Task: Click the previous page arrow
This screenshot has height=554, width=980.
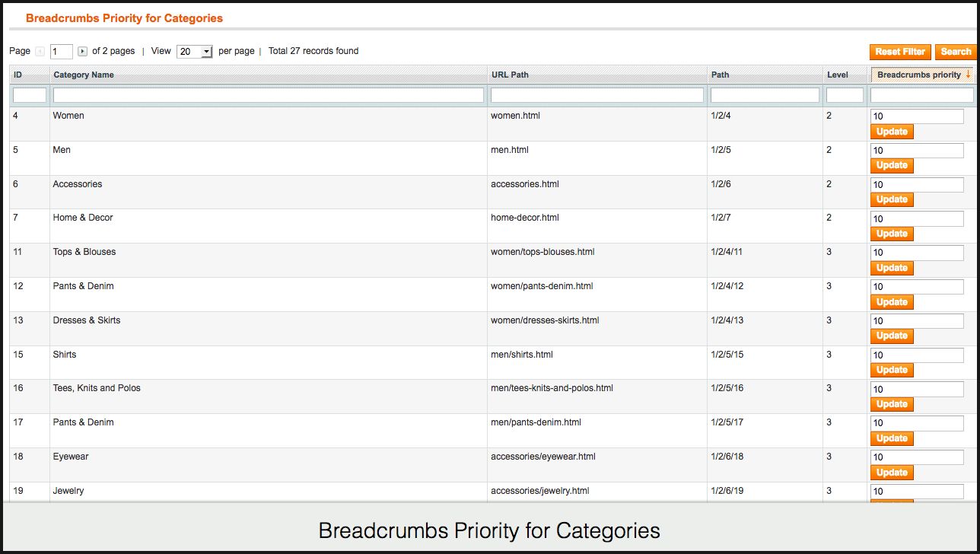Action: (x=40, y=52)
